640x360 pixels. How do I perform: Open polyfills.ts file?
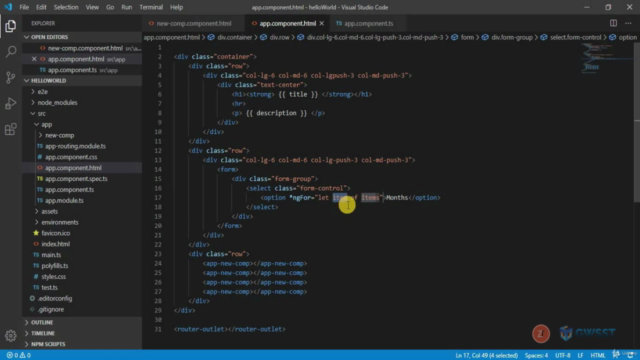coord(55,266)
